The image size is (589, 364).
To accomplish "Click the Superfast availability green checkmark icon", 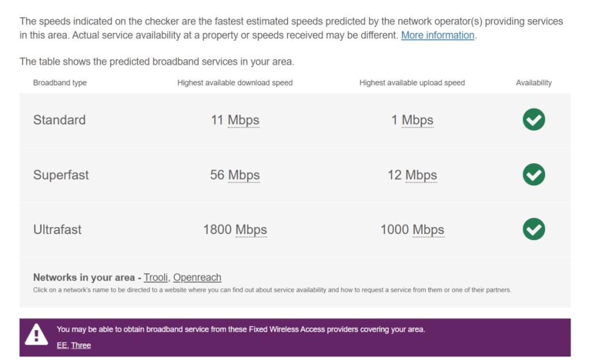I will pos(534,174).
